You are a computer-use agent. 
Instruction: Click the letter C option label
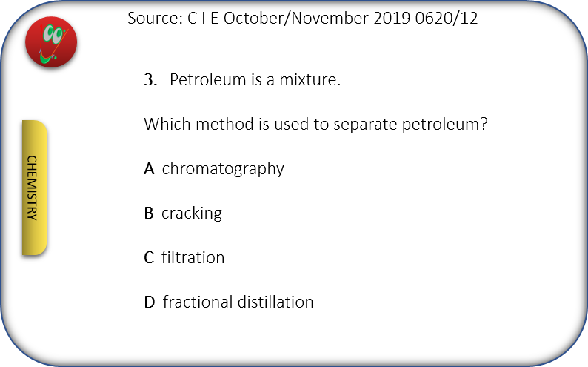[149, 257]
